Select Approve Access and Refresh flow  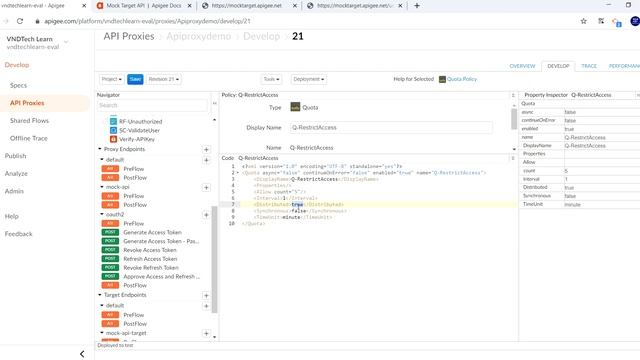click(x=161, y=277)
